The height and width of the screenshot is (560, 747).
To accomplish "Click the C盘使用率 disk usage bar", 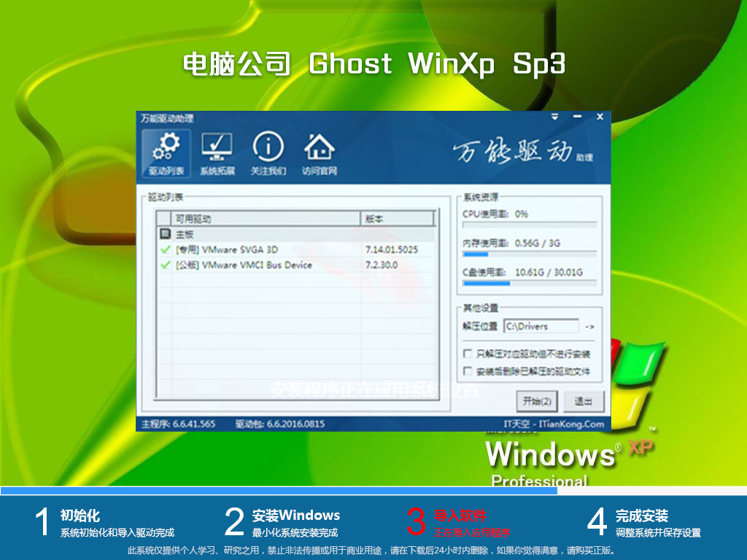I will click(529, 284).
